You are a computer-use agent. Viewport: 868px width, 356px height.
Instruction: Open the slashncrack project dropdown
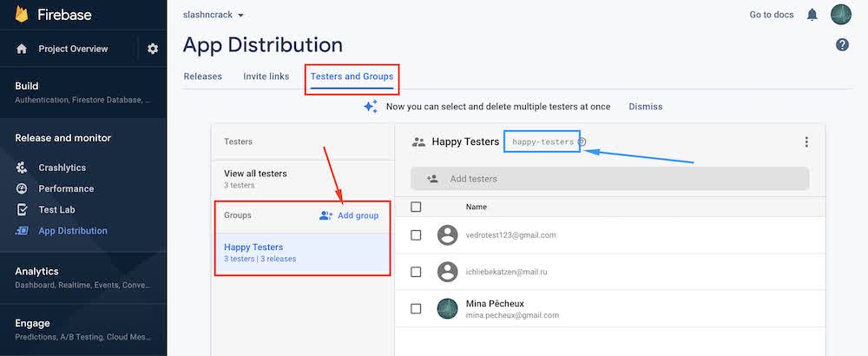[214, 15]
